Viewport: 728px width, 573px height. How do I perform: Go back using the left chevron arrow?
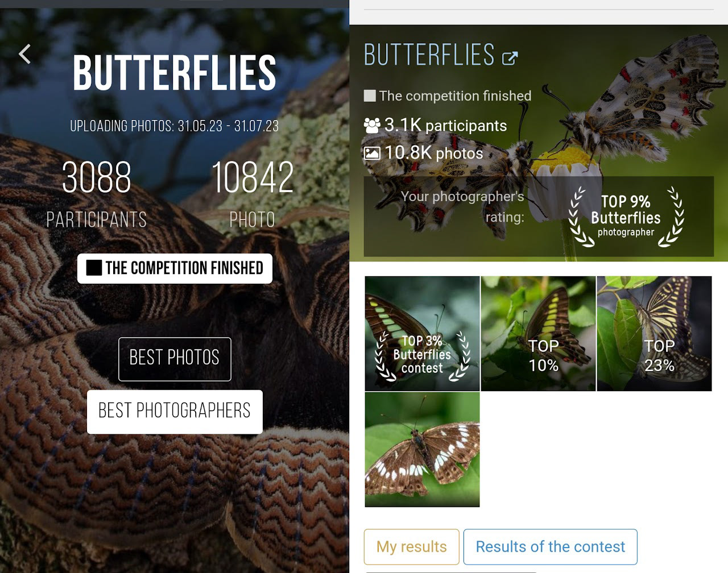[24, 54]
